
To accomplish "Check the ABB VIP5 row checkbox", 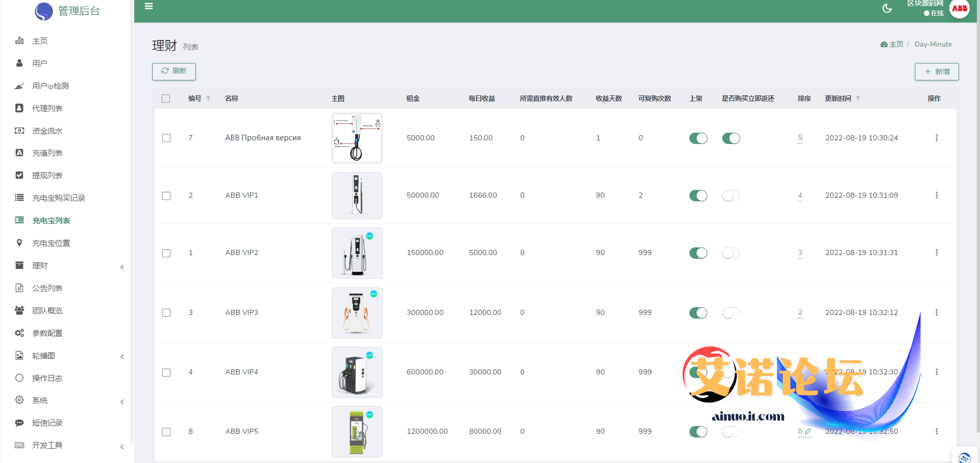I will tap(166, 432).
